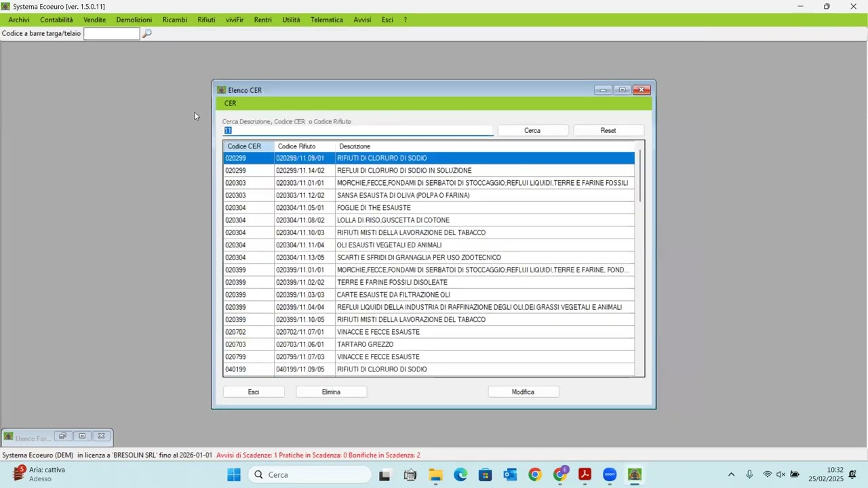Select row FOGLIE DI THE ESAUSTE

[429, 208]
